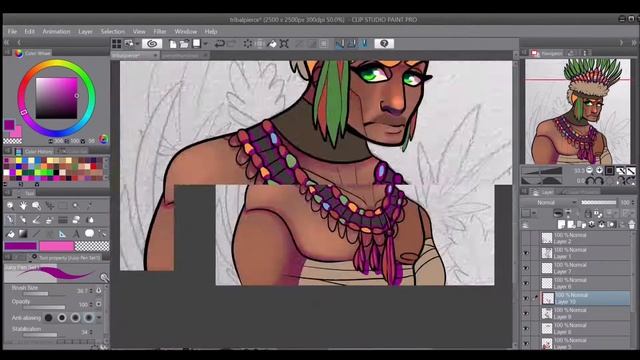Toggle visibility of Layer 2

tap(526, 238)
